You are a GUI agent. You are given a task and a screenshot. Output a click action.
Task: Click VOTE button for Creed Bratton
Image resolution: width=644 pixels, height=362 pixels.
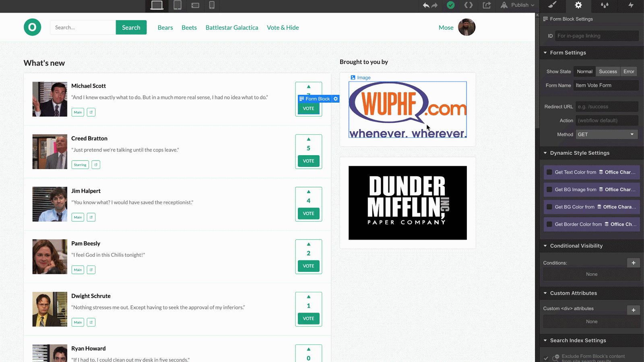point(309,161)
